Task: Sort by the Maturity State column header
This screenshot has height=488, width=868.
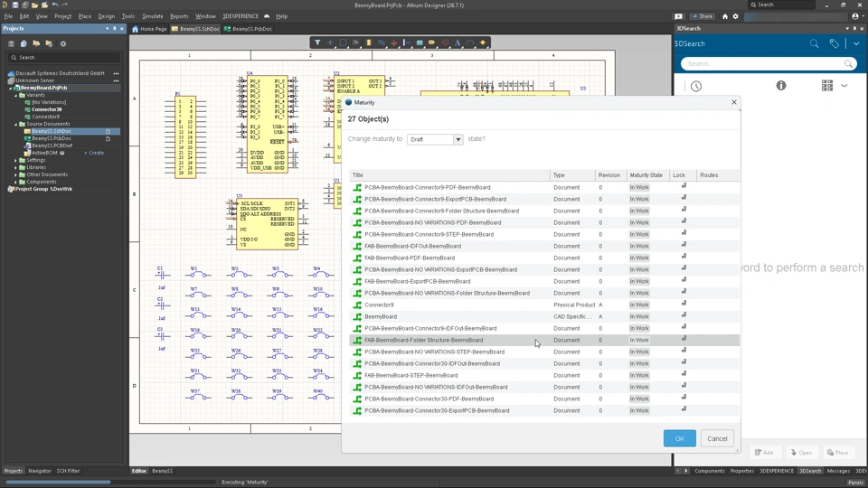Action: point(646,174)
